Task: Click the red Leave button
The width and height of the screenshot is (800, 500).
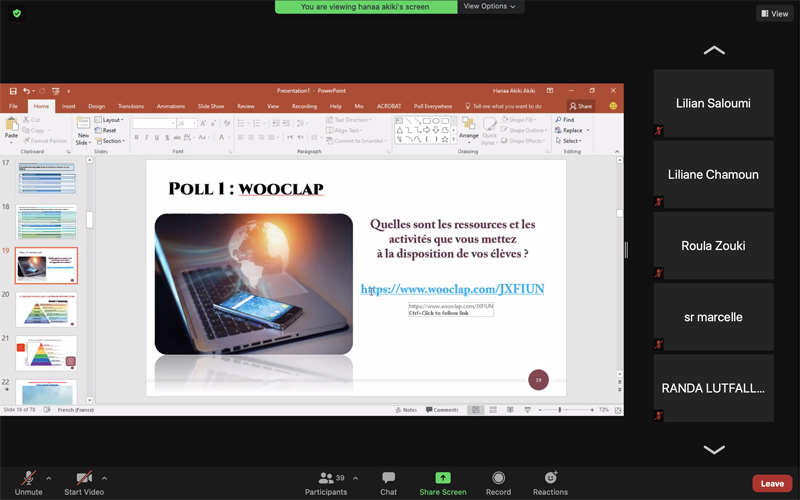Action: [772, 484]
